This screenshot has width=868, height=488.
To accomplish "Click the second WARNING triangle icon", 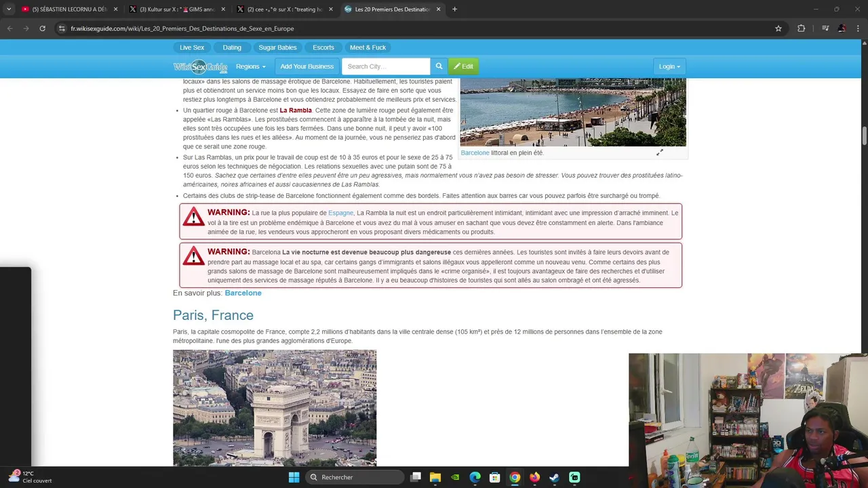I will 193,256.
